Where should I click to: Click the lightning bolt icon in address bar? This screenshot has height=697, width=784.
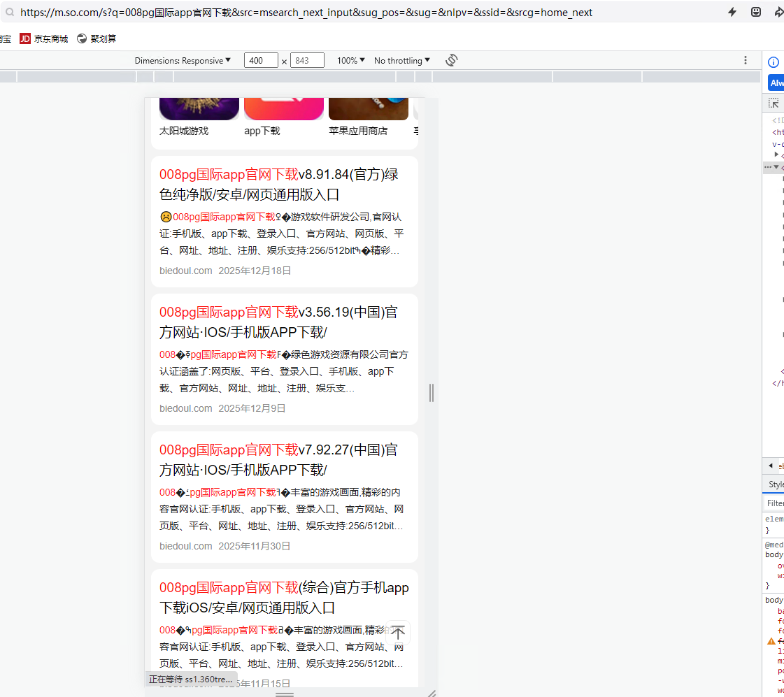[732, 12]
